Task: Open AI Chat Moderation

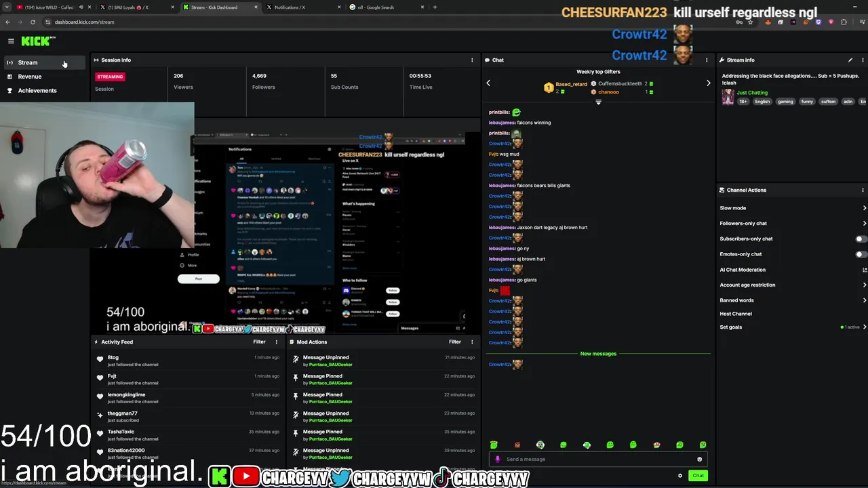Action: click(743, 270)
